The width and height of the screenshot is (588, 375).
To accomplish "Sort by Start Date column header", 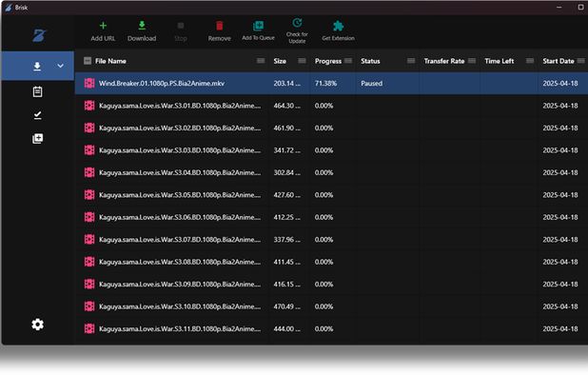I will coord(559,61).
